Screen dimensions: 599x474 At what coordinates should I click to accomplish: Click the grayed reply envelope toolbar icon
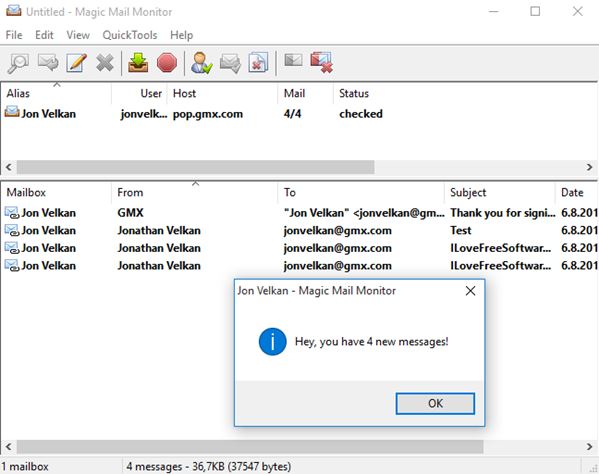48,63
